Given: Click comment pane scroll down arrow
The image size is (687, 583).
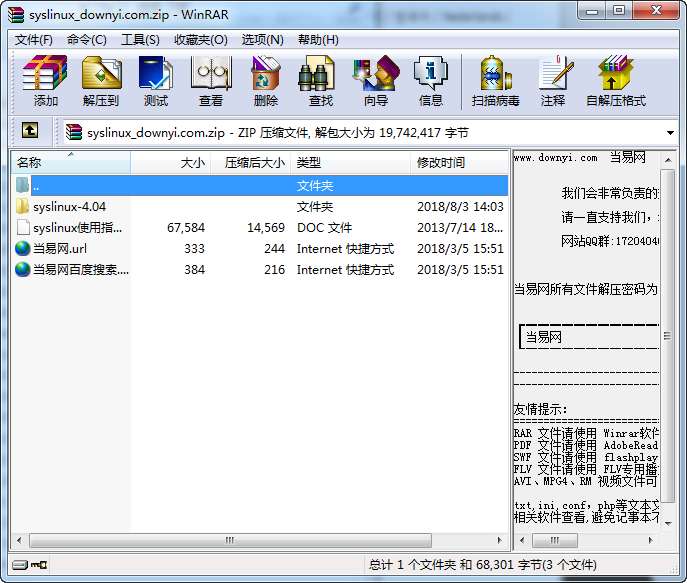Looking at the screenshot, I should (x=668, y=523).
